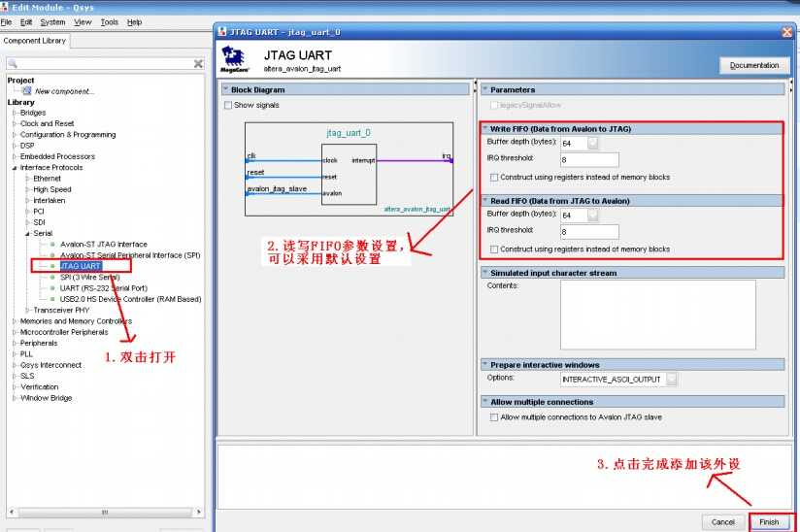Expand Memories and Memory Controllers category

[15, 321]
